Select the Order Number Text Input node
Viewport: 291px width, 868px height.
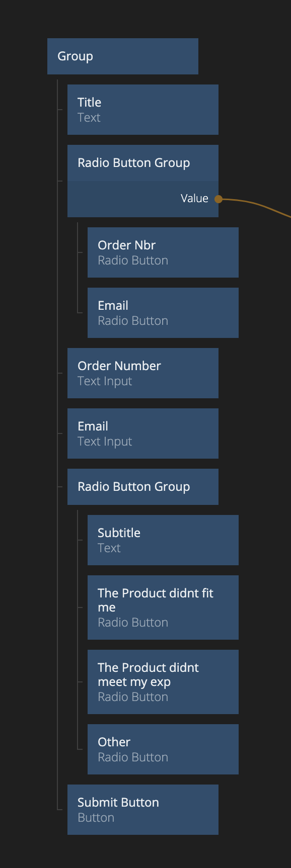coord(143,373)
